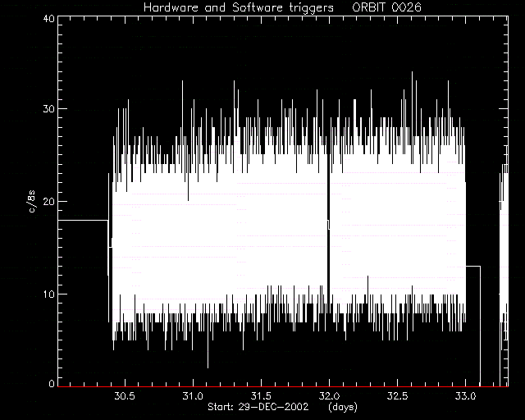Select the y-axis tick label 30
Image resolution: width=525 pixels, height=420 pixels.
pos(49,109)
